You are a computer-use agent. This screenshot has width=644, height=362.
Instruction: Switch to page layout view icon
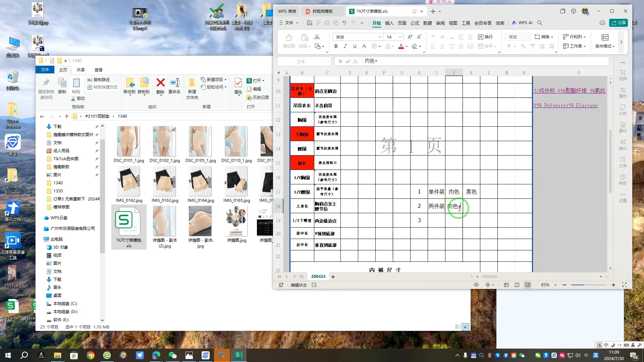tap(517, 285)
